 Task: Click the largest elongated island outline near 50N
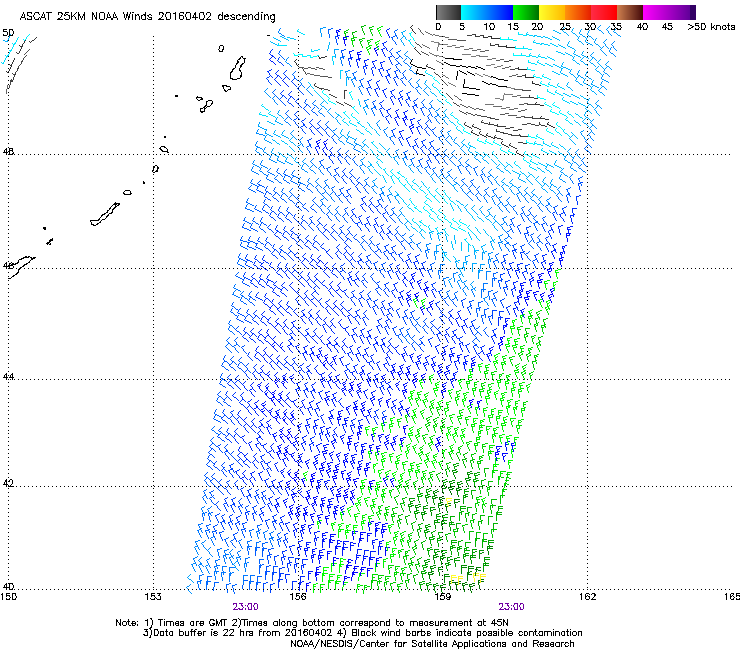pyautogui.click(x=237, y=68)
